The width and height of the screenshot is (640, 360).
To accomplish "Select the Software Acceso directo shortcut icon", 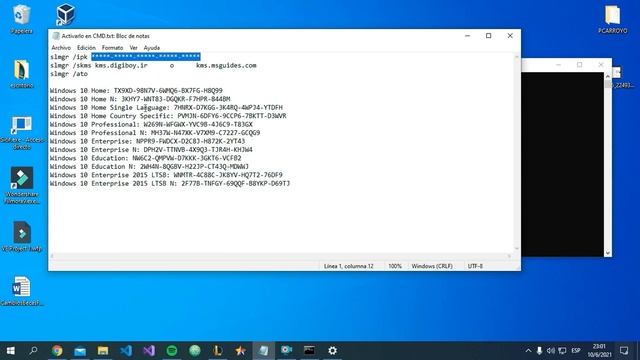I will pyautogui.click(x=22, y=133).
